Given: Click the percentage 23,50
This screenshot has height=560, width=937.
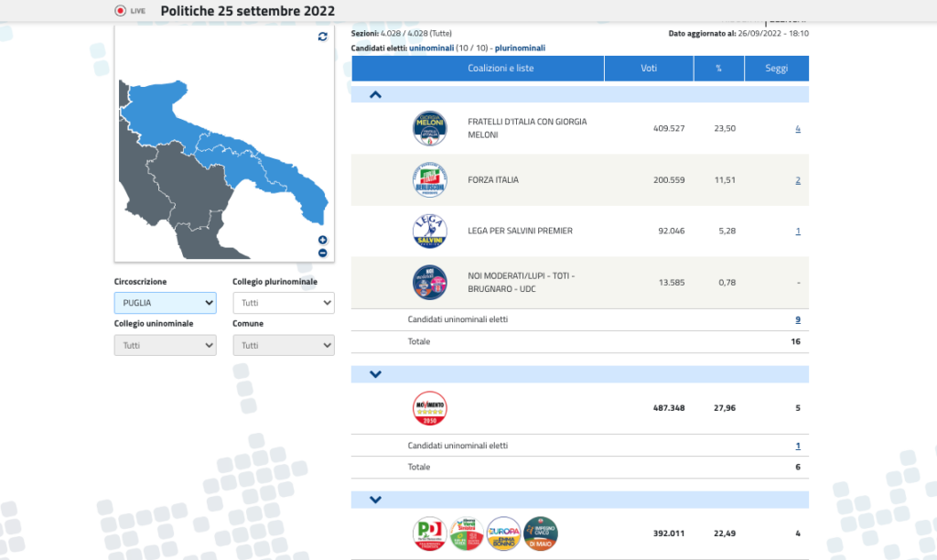Looking at the screenshot, I should (x=725, y=128).
